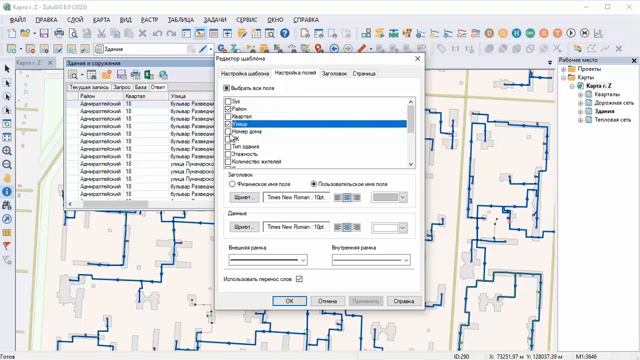Viewport: 640px width, 360px height.
Task: Open the СЕРВИС menu
Action: [x=247, y=20]
